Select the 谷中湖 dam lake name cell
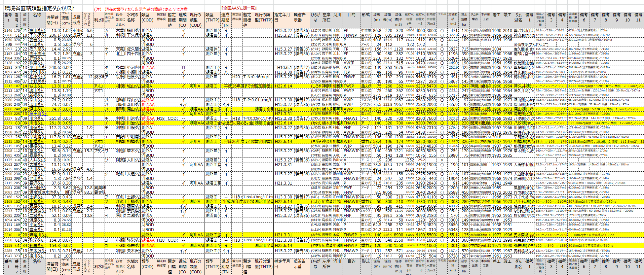The width and height of the screenshot is (644, 275). 524,192
